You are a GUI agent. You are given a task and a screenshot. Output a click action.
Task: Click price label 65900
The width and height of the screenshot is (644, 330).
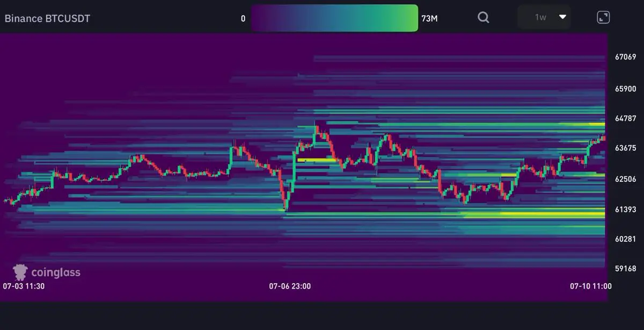click(626, 89)
